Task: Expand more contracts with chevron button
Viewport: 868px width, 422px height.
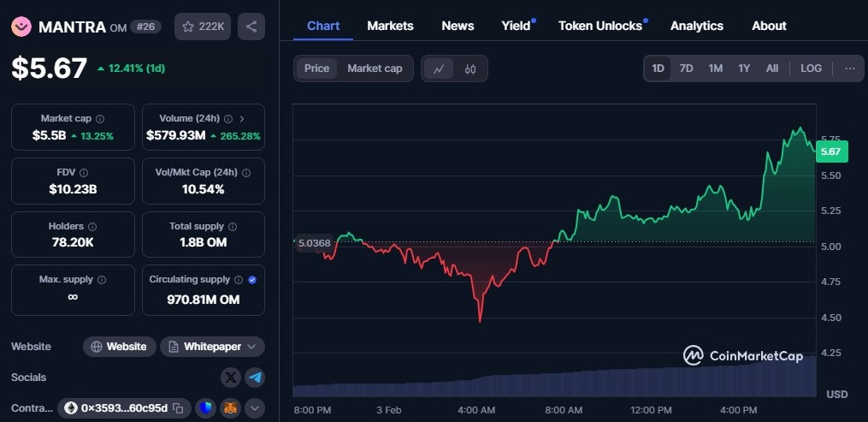Action: (x=255, y=408)
